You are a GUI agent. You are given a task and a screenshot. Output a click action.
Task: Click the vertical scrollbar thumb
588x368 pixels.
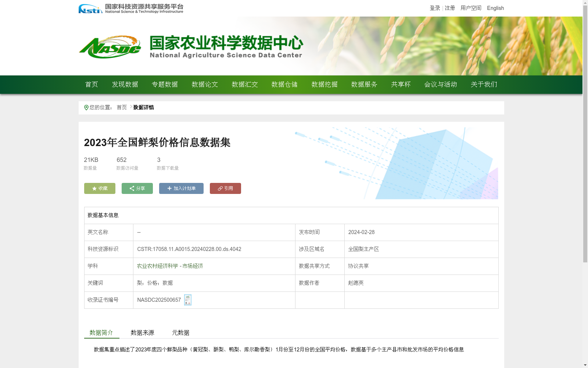(x=585, y=134)
